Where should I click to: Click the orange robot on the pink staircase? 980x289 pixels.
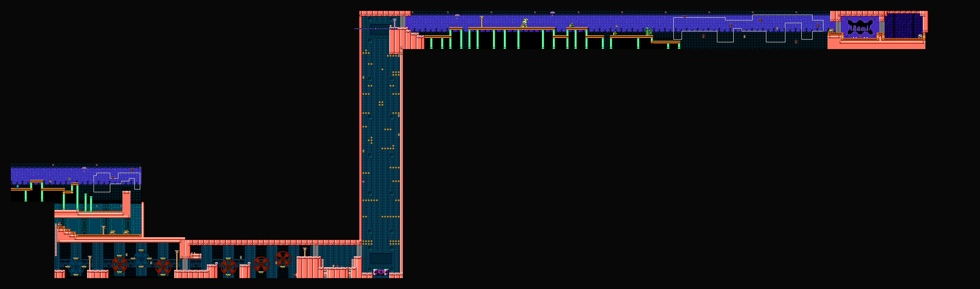pos(59,224)
